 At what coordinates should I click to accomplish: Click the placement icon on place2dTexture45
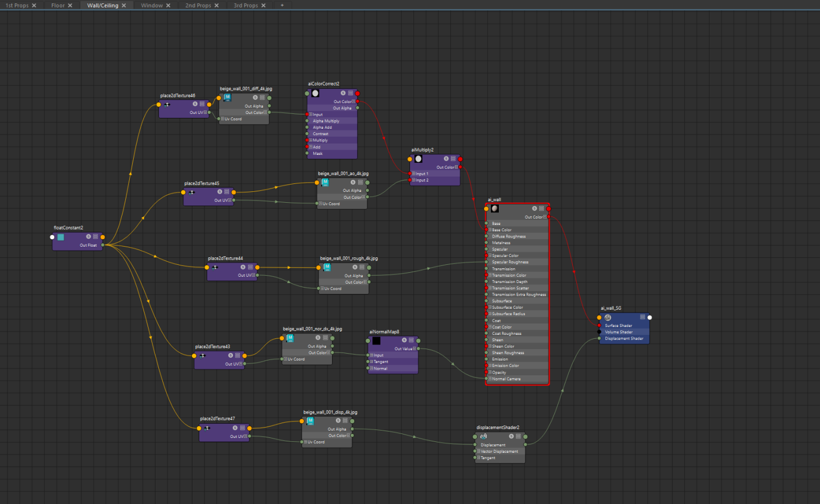(192, 192)
